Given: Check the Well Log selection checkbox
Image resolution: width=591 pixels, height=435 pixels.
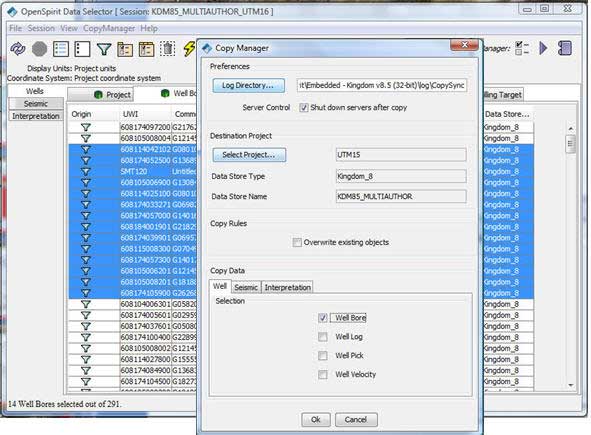Looking at the screenshot, I should tap(323, 337).
